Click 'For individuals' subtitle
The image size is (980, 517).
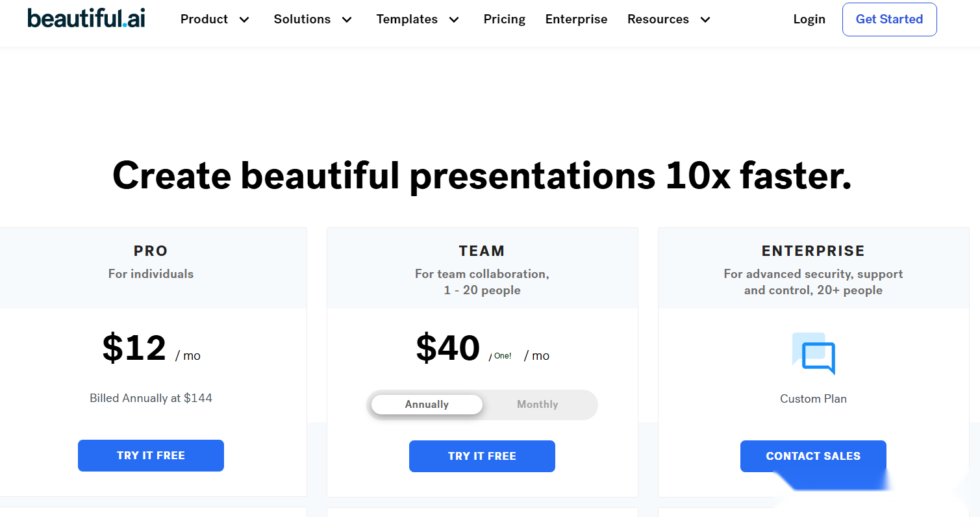point(151,274)
